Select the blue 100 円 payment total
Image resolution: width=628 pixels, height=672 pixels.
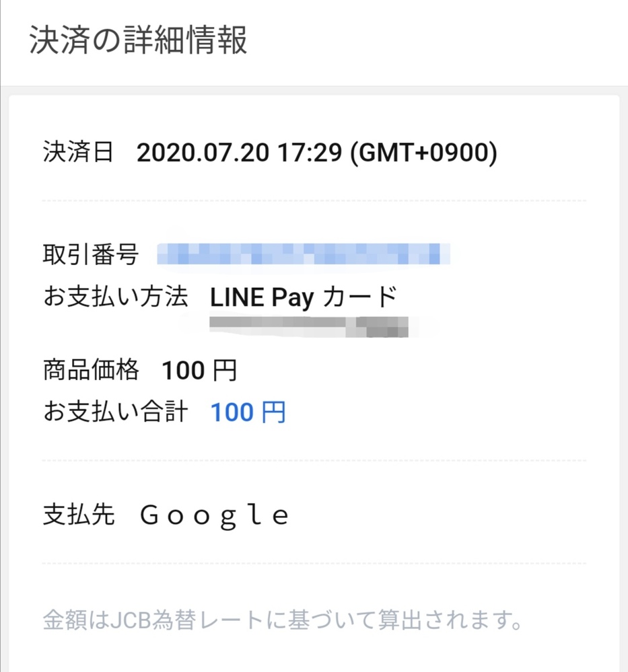[248, 412]
